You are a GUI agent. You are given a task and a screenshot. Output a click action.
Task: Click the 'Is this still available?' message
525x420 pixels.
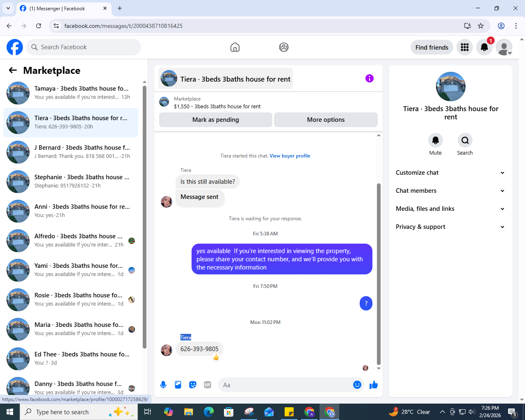pyautogui.click(x=208, y=182)
